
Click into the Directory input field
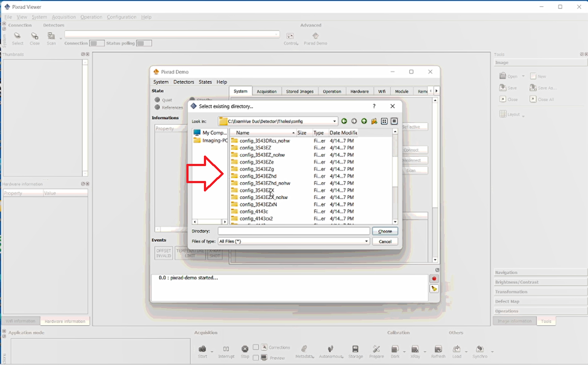click(x=294, y=231)
